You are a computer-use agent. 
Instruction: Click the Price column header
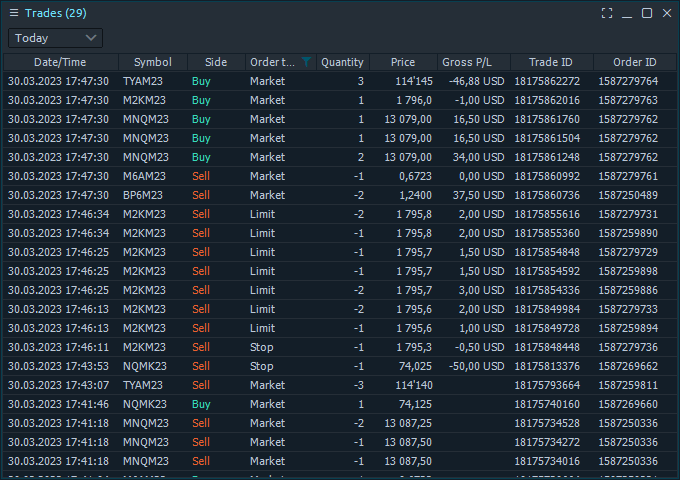pos(403,62)
